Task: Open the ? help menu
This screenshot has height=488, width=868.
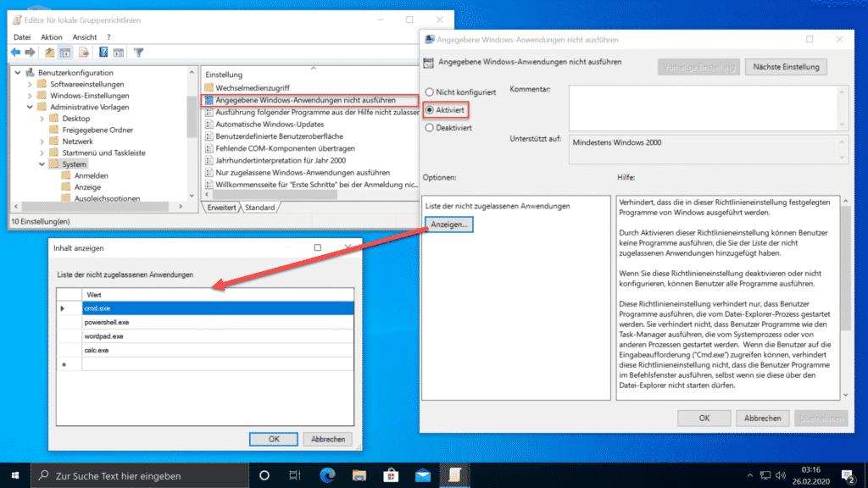Action: [108, 37]
